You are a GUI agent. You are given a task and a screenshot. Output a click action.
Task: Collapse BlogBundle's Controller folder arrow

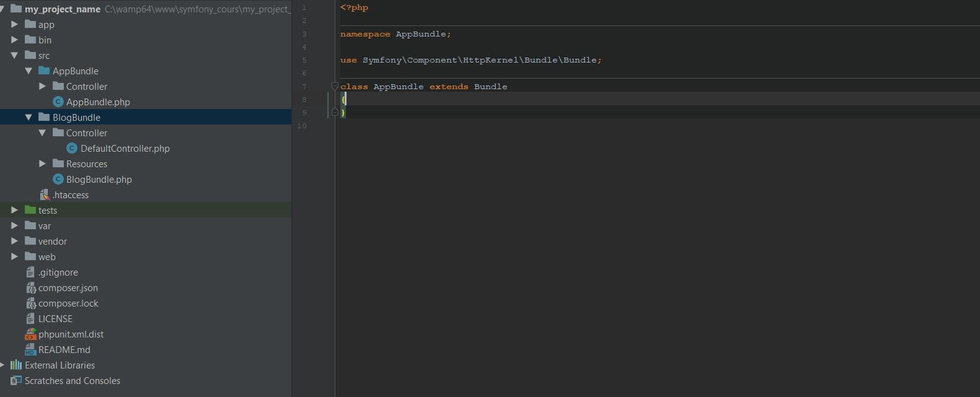coord(42,133)
